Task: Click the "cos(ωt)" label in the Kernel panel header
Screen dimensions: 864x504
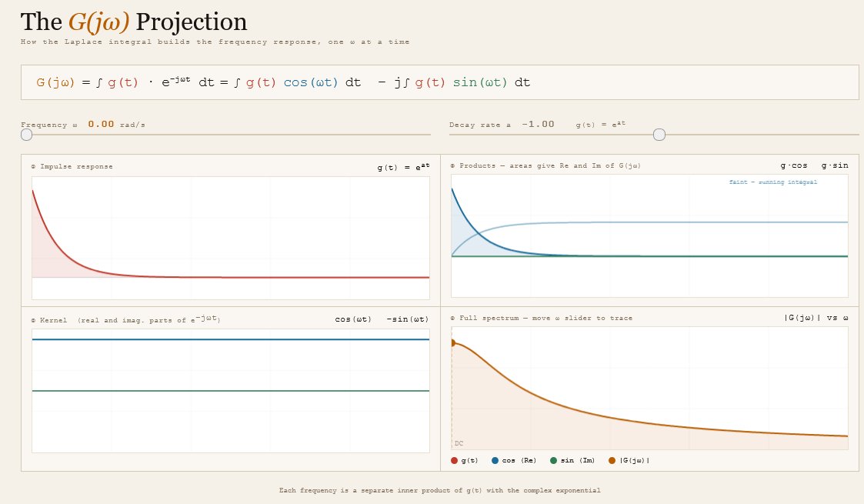Action: coord(353,319)
